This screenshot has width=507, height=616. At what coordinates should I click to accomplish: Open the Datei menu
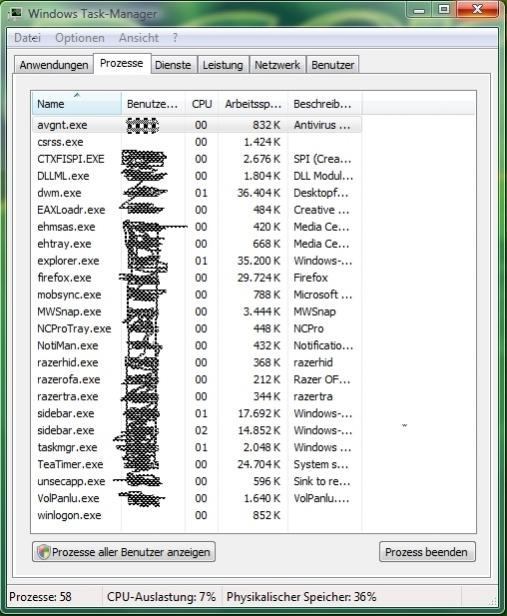point(27,38)
